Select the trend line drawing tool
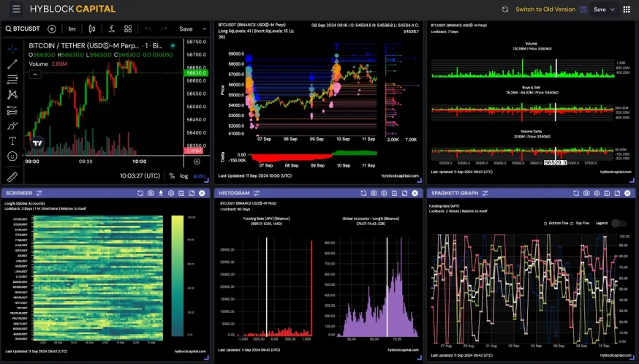Viewport: 639px width, 364px height. pyautogui.click(x=12, y=64)
